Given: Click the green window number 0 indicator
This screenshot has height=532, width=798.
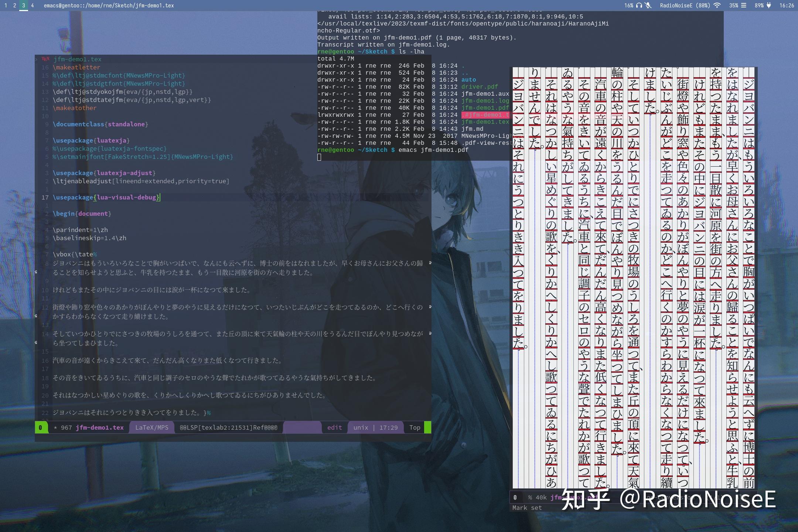Looking at the screenshot, I should (x=40, y=427).
